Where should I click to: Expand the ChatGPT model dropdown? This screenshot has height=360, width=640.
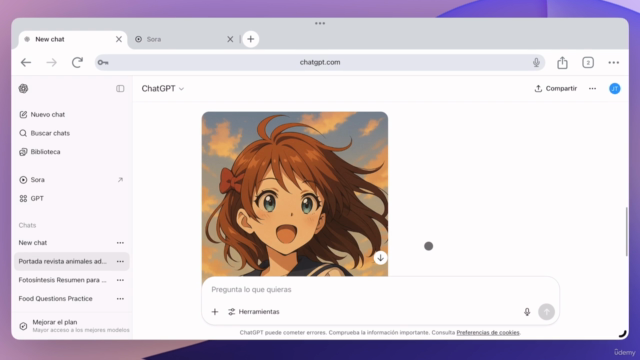(162, 89)
